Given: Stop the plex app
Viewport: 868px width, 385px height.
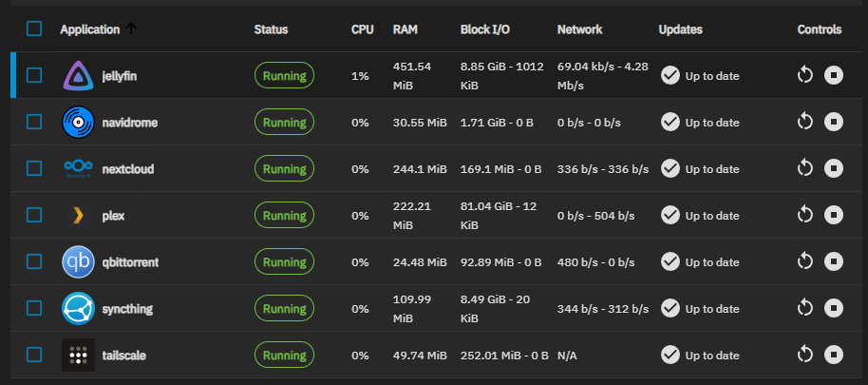Looking at the screenshot, I should (x=834, y=215).
